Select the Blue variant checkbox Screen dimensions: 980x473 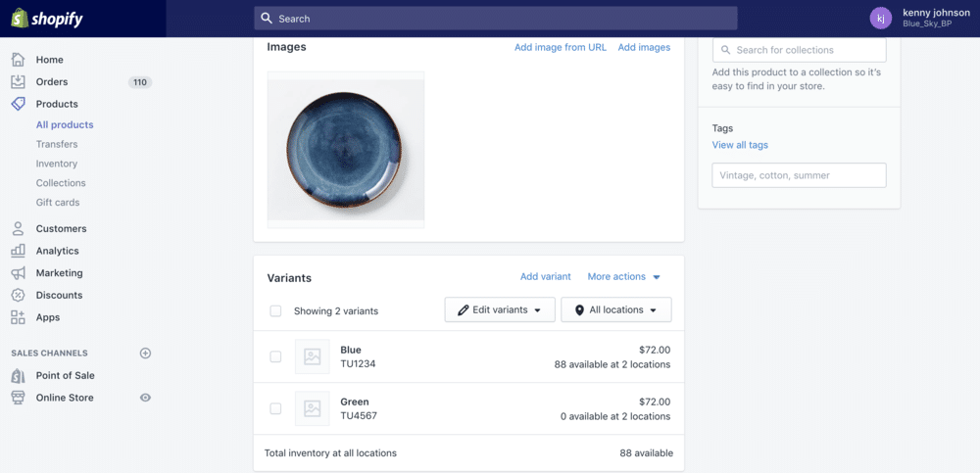(275, 357)
